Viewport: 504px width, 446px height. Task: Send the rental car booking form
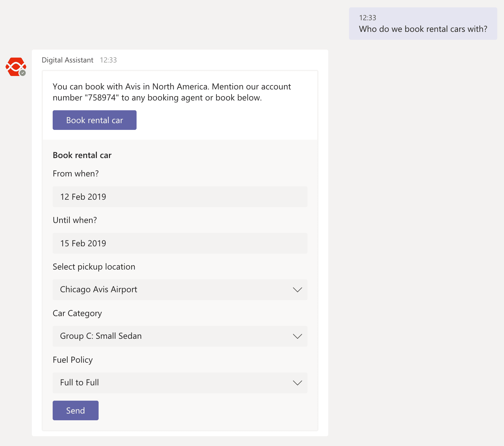point(76,410)
